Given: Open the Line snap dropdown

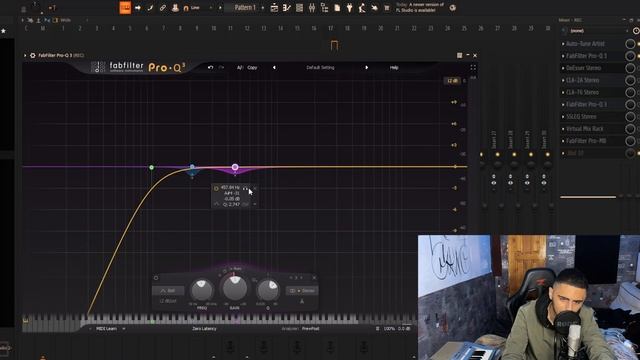Looking at the screenshot, I should pos(200,8).
